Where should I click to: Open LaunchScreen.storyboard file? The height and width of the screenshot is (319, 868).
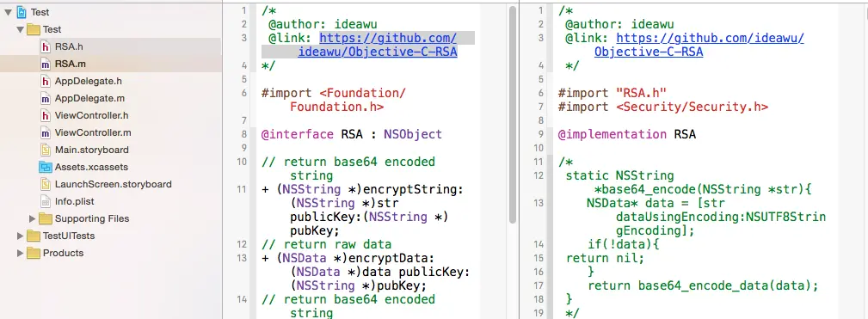(113, 184)
